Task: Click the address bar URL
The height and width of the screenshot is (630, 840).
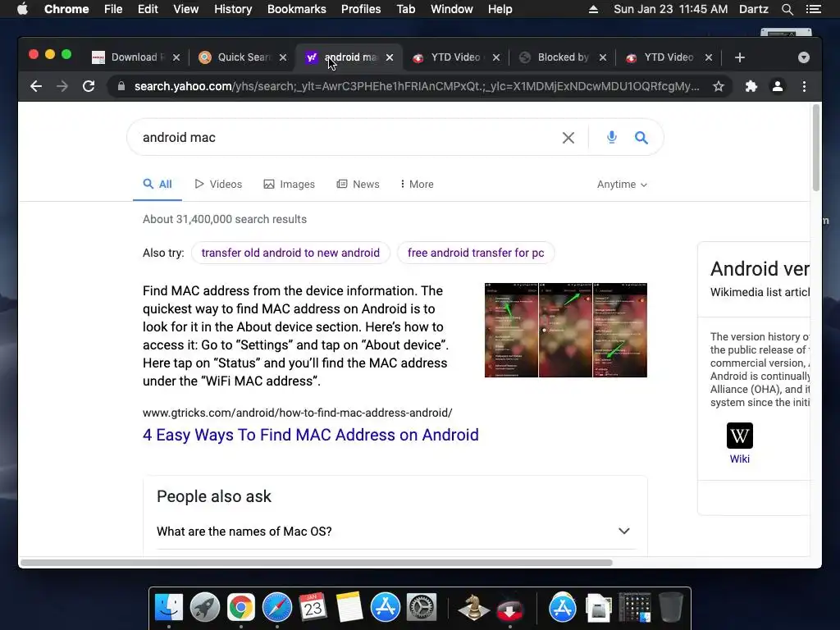Action: (x=416, y=86)
